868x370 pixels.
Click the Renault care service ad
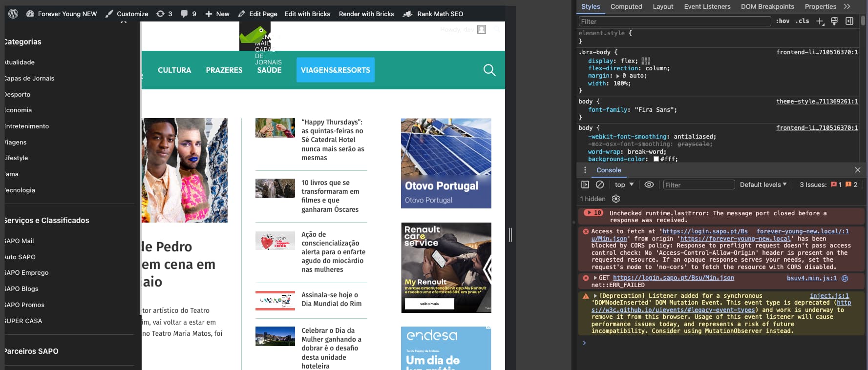pyautogui.click(x=446, y=267)
